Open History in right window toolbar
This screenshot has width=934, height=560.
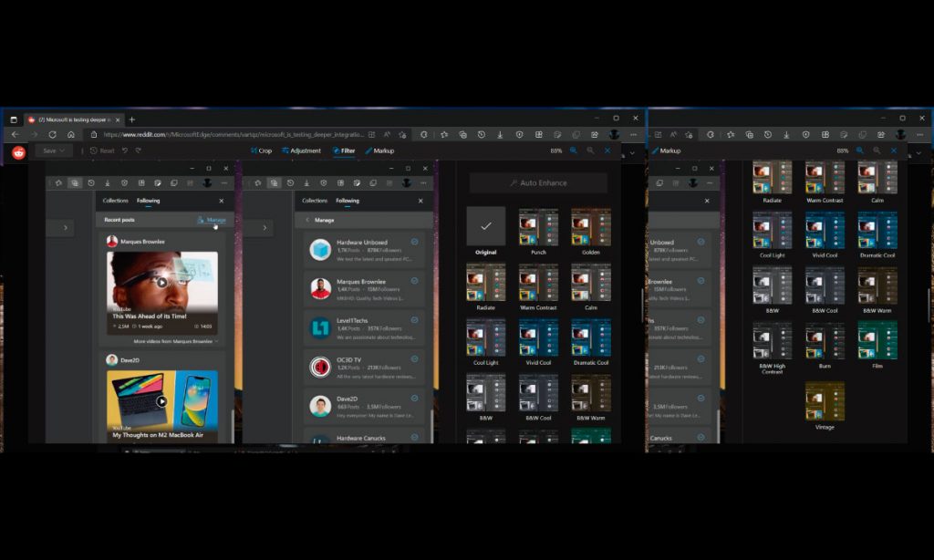tap(768, 135)
